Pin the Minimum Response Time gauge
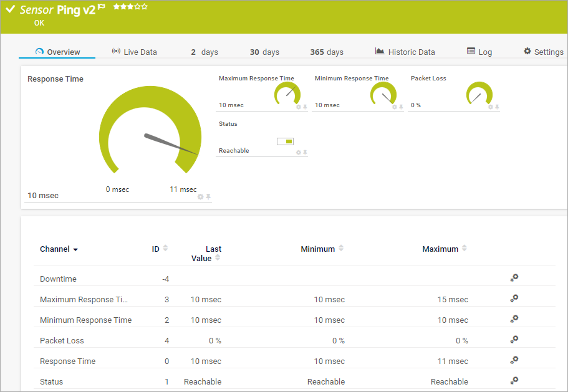This screenshot has height=392, width=568. [x=401, y=107]
